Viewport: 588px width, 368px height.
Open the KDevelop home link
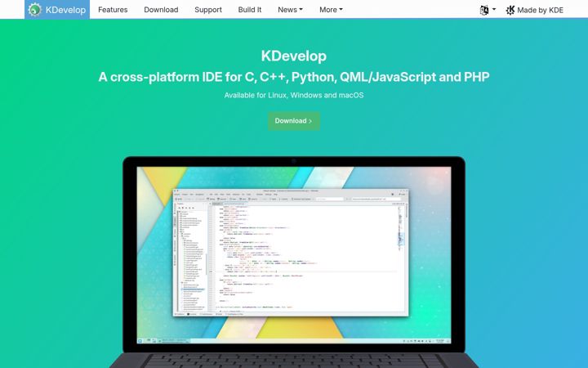click(57, 9)
